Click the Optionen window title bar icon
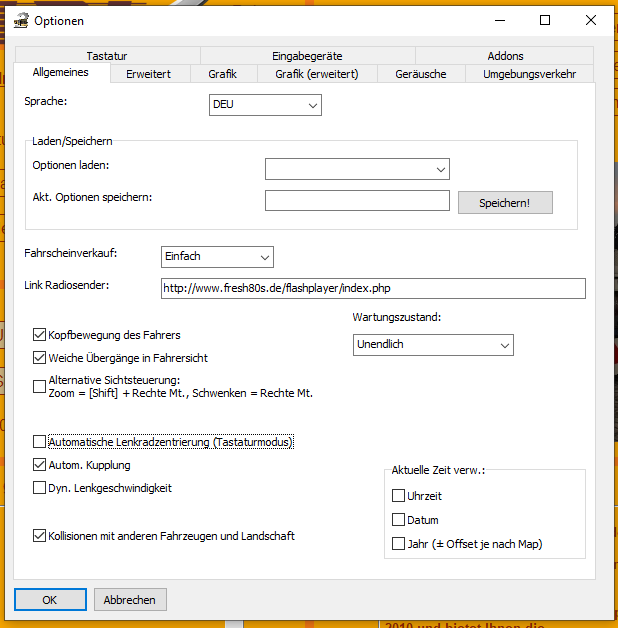The image size is (618, 628). (x=19, y=21)
